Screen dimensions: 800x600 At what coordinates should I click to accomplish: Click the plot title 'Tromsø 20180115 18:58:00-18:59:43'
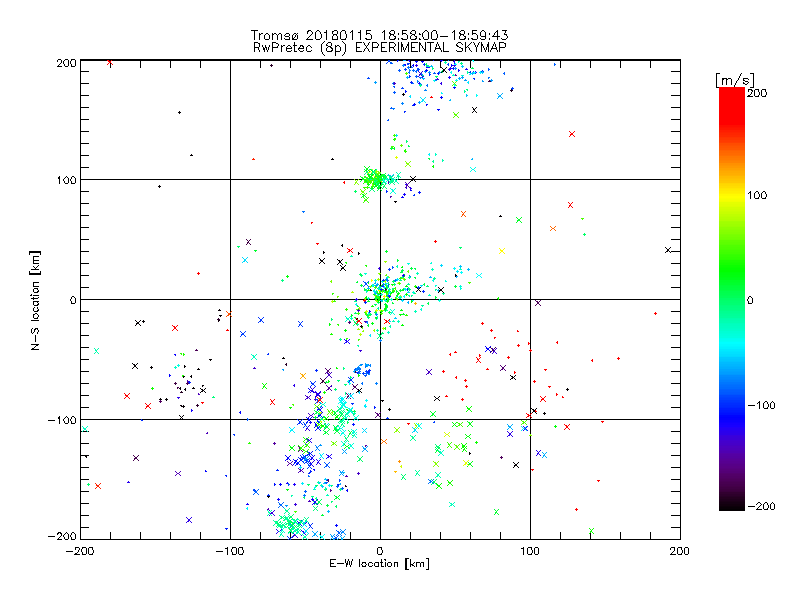click(x=379, y=35)
